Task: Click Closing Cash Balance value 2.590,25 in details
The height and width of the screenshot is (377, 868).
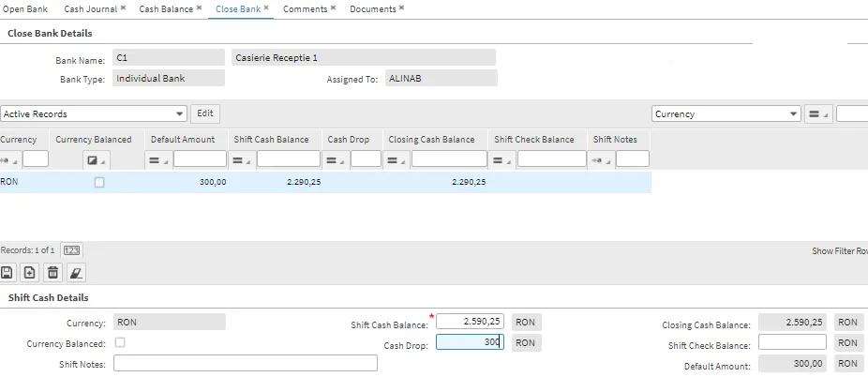Action: click(792, 323)
